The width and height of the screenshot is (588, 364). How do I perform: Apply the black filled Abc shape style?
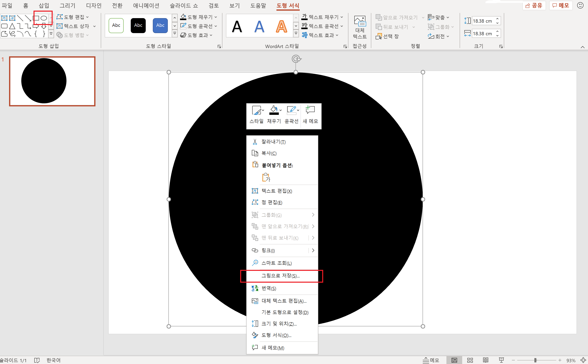[x=138, y=25]
